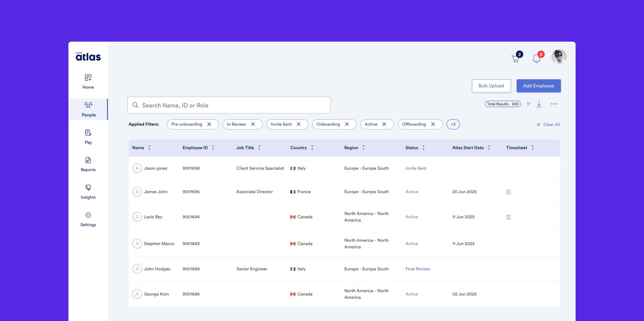The image size is (644, 321).
Task: Click Italy flag in Jason jones row
Action: 293,168
